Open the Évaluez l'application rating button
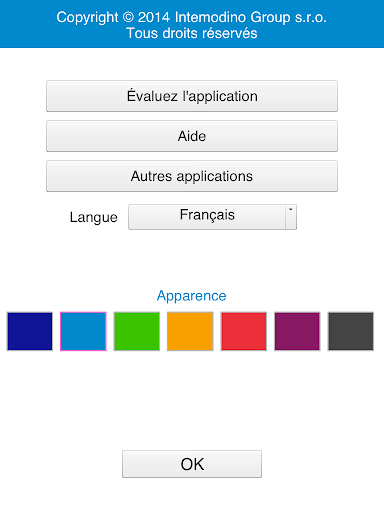This screenshot has width=384, height=512. (x=192, y=96)
